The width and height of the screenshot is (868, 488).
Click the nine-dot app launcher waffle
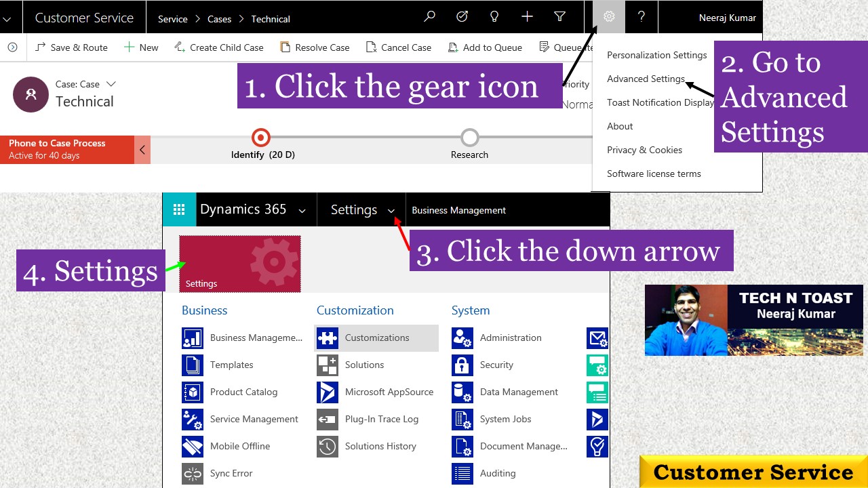coord(179,209)
